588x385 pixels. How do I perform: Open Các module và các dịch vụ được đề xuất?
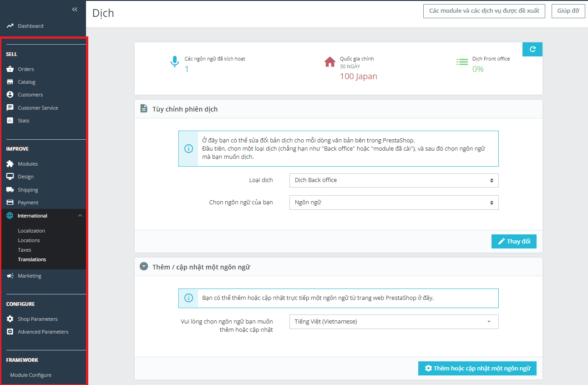(484, 11)
